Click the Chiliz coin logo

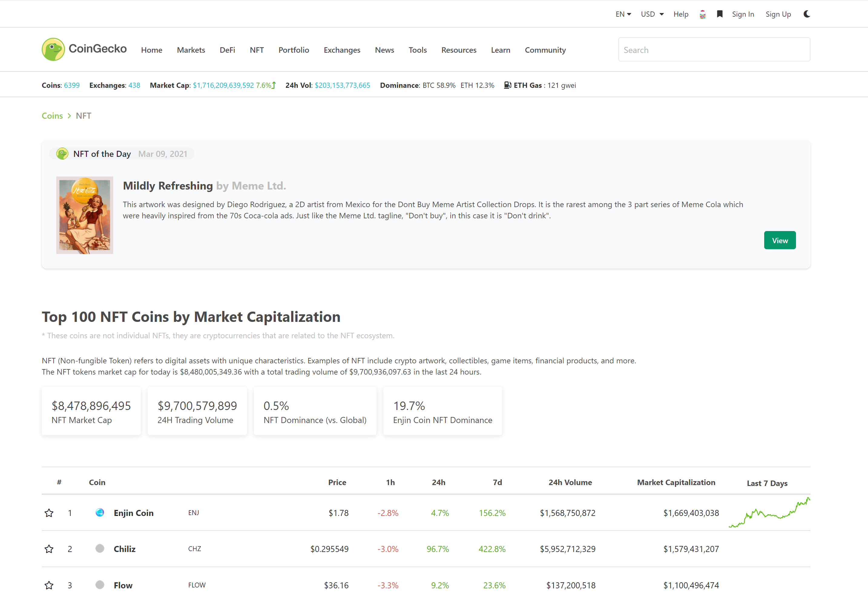(99, 549)
